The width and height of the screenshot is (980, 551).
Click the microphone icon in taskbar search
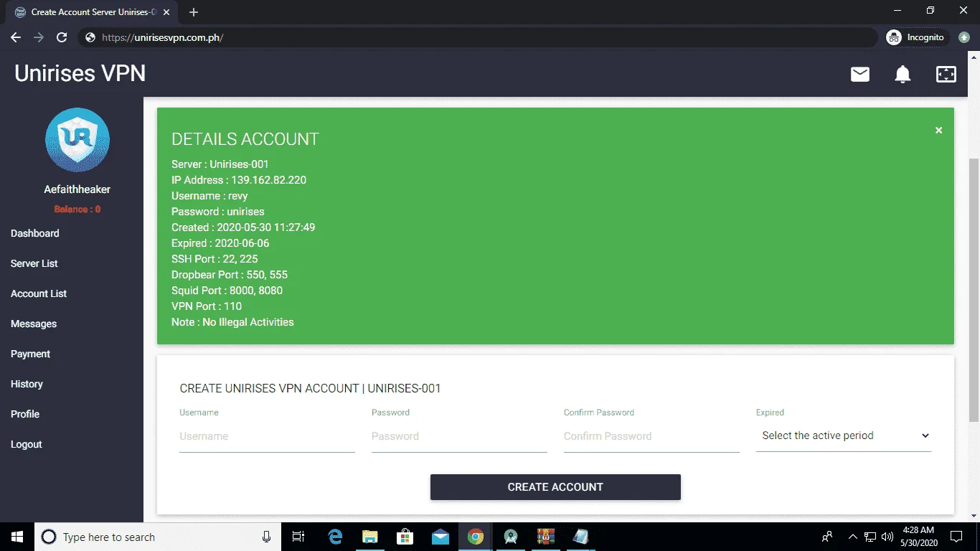click(x=267, y=537)
